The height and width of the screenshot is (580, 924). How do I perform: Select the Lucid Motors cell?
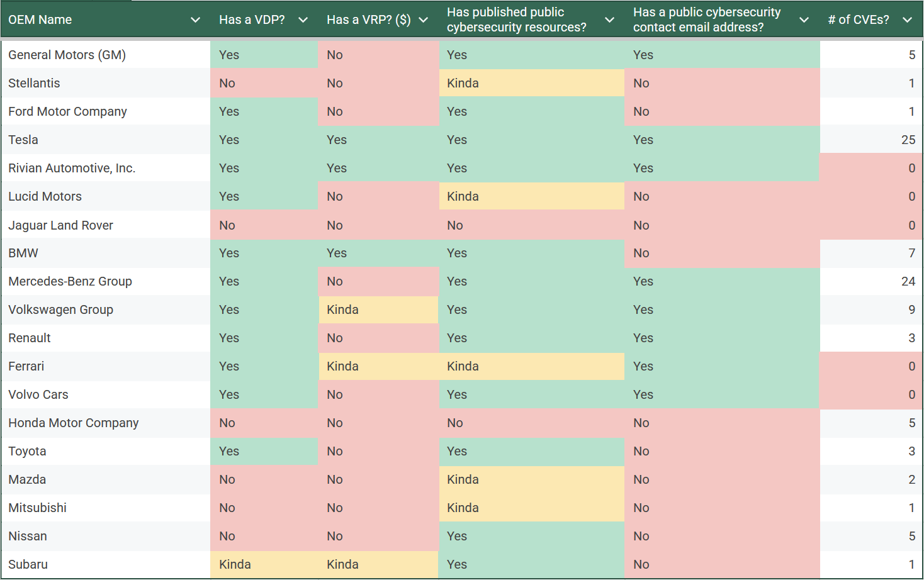(106, 196)
